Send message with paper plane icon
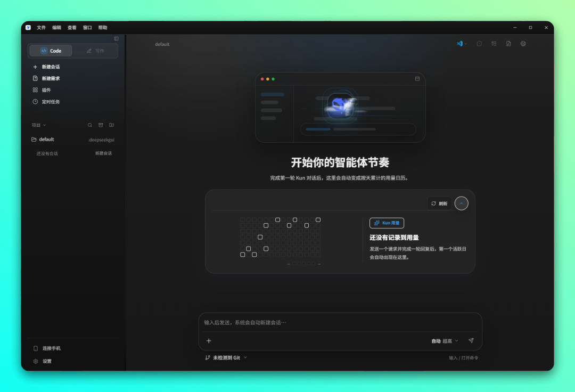The height and width of the screenshot is (392, 575). point(471,341)
